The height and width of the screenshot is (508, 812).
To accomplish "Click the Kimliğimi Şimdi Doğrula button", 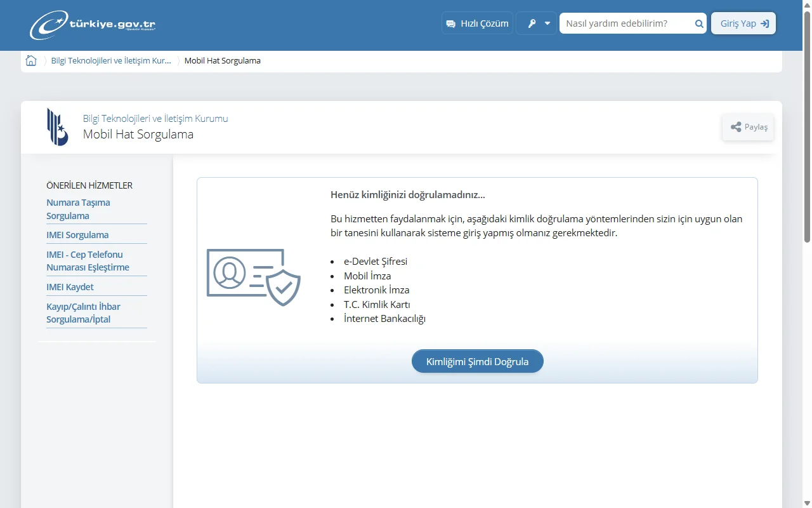I will [478, 361].
